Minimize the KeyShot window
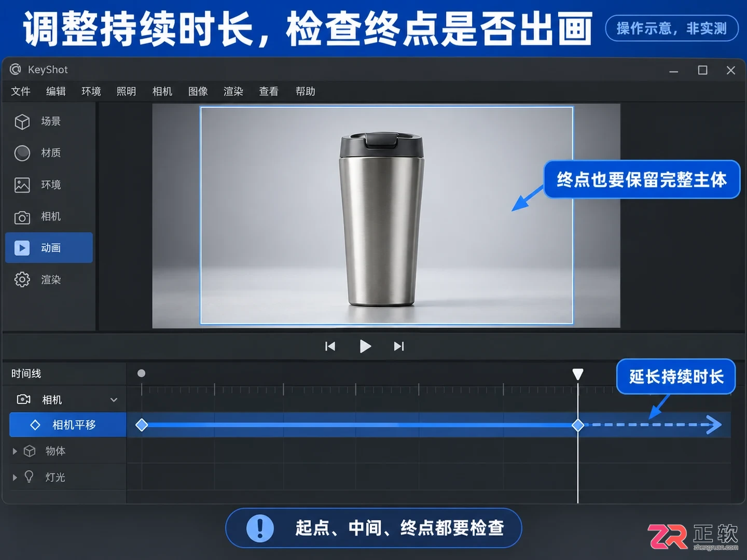This screenshot has width=747, height=560. tap(674, 71)
